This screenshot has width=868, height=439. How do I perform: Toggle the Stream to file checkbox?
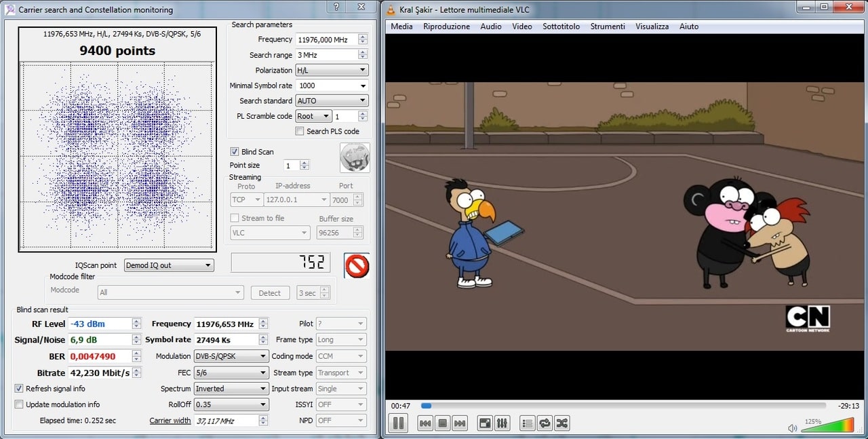[235, 218]
